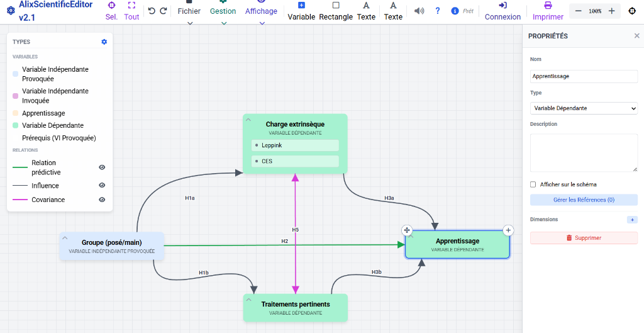Collapse the Charge extrinsèque node chevron
The height and width of the screenshot is (333, 644).
tap(248, 120)
